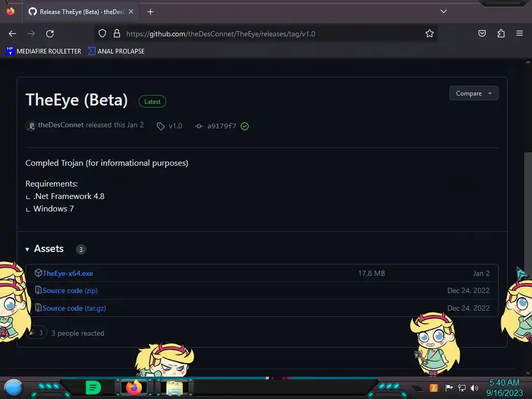Click the scrollbar up arrow
This screenshot has width=532, height=399.
[x=528, y=62]
